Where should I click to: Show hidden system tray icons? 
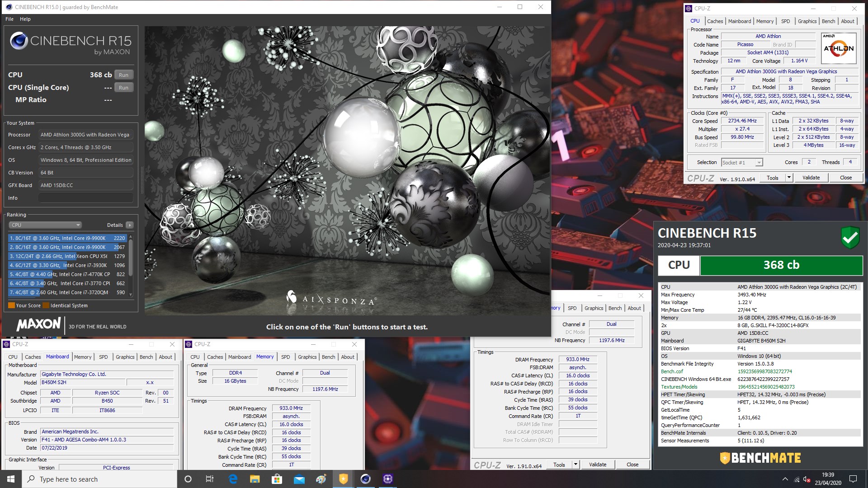pos(785,479)
